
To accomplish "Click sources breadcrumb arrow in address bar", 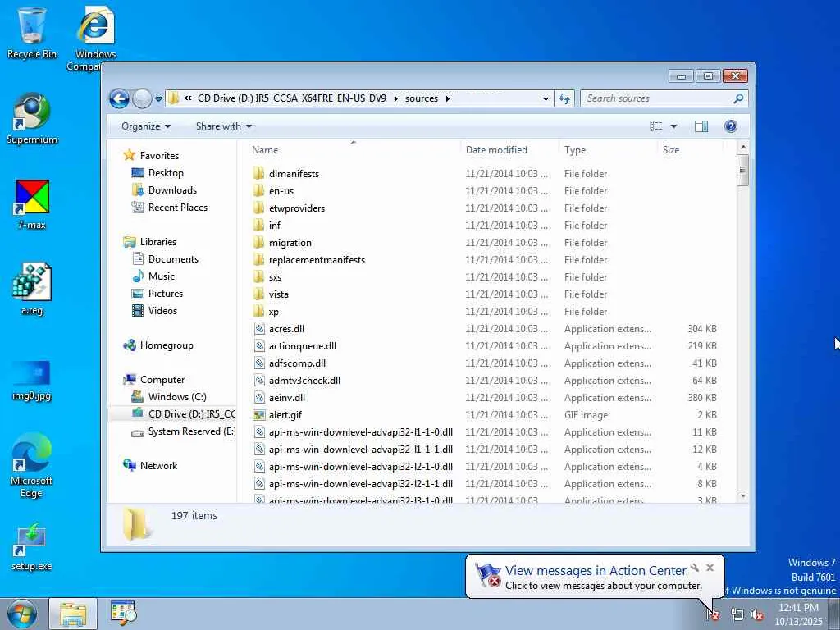I will [x=447, y=98].
